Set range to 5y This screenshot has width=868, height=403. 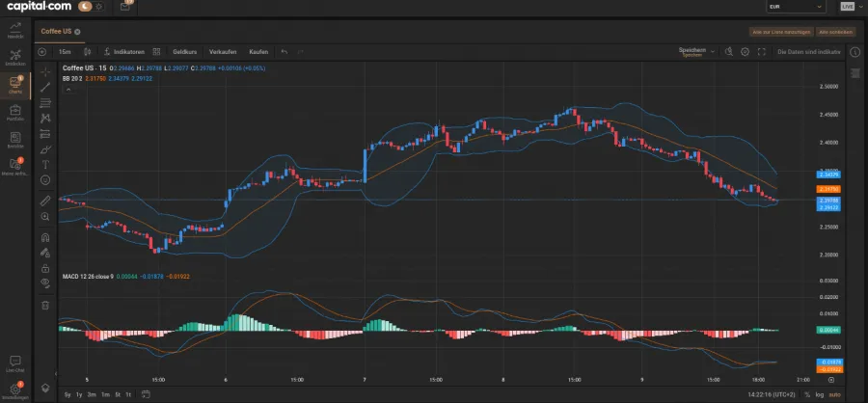click(68, 394)
